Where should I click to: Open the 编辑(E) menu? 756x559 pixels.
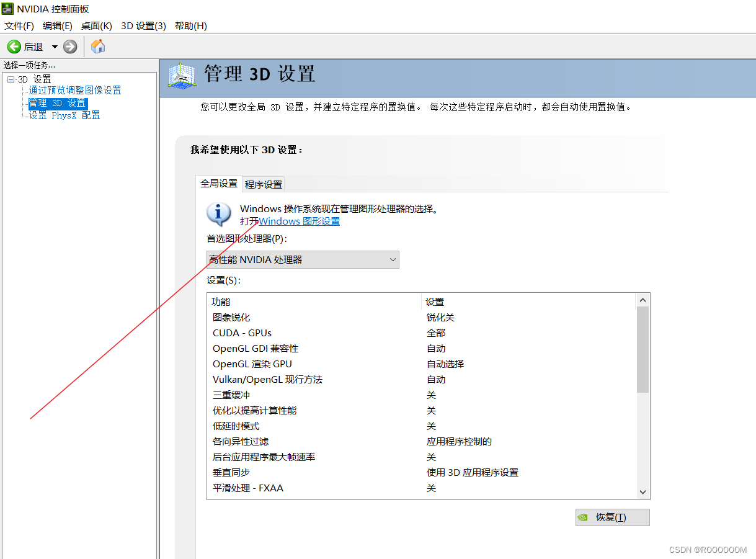pos(58,25)
